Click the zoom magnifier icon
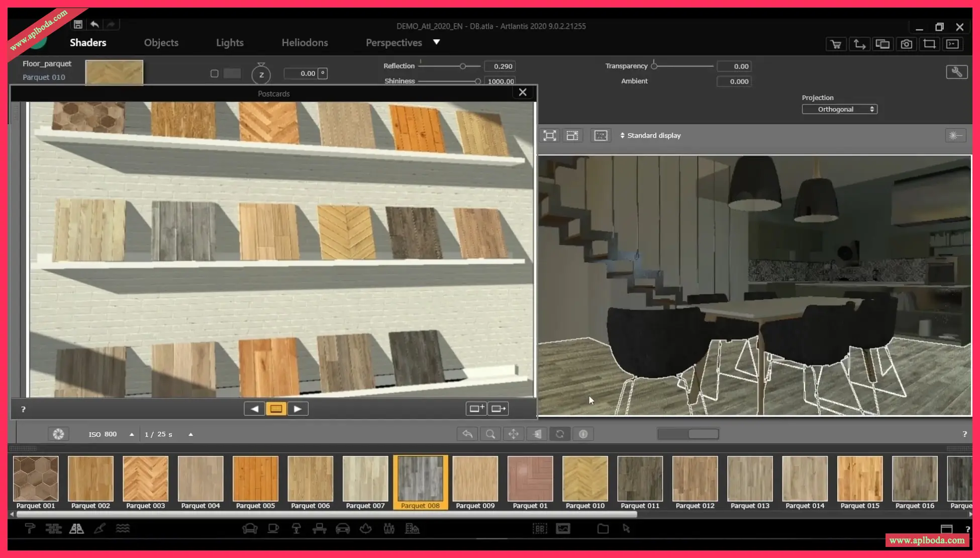980x558 pixels. coord(490,434)
